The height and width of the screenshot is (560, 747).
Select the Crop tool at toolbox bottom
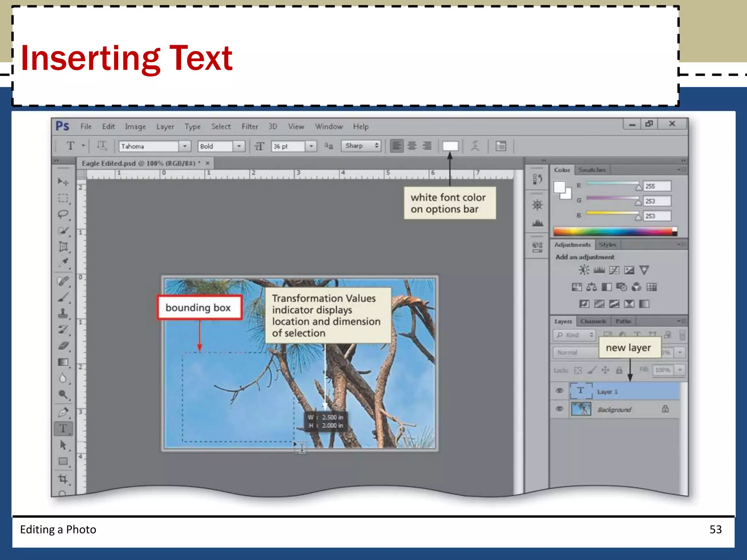[63, 479]
